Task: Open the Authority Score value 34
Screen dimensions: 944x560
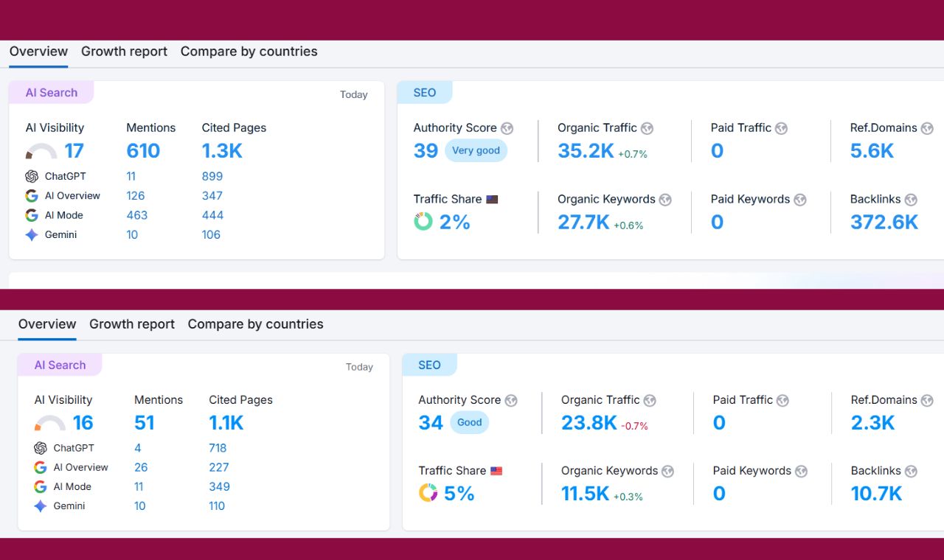Action: (x=431, y=423)
